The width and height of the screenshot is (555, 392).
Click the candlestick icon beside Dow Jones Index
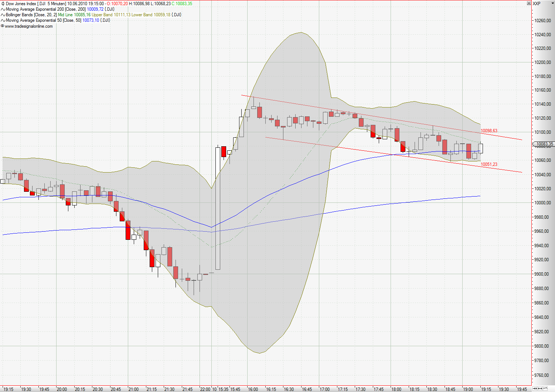[3, 4]
